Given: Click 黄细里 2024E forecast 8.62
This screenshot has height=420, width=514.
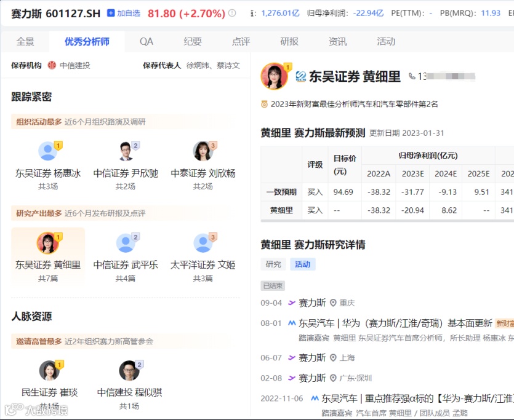Looking at the screenshot, I should coord(449,210).
